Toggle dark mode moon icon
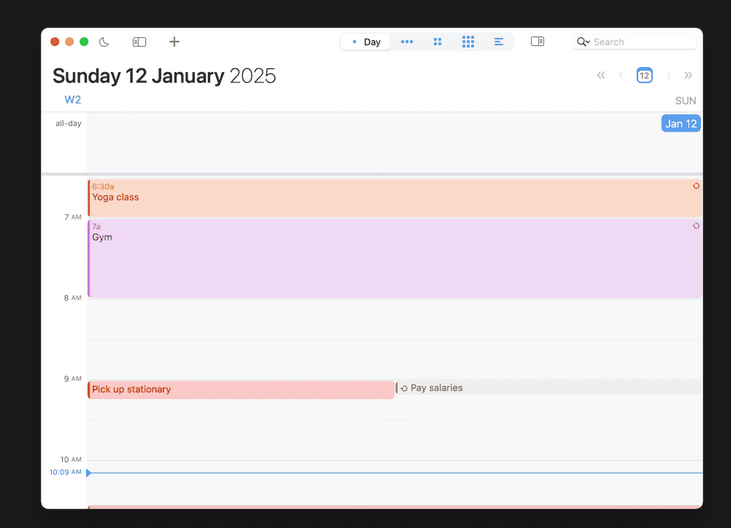The width and height of the screenshot is (731, 528). [x=104, y=42]
